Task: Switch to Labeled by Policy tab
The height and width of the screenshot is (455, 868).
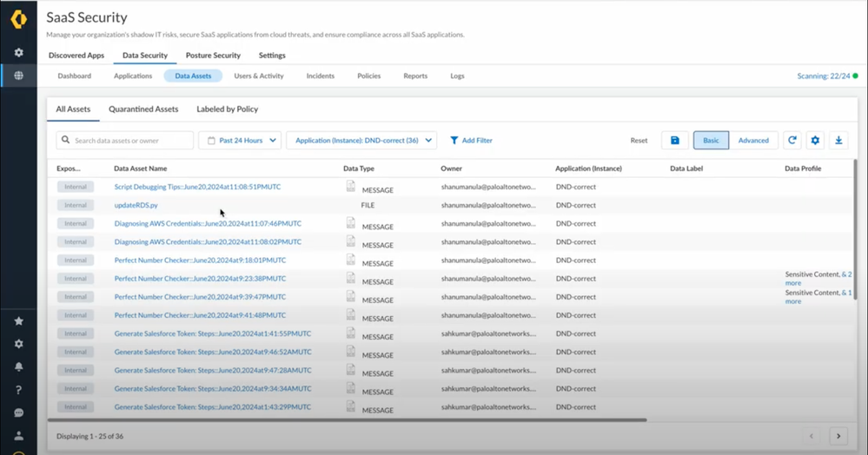Action: click(x=228, y=109)
